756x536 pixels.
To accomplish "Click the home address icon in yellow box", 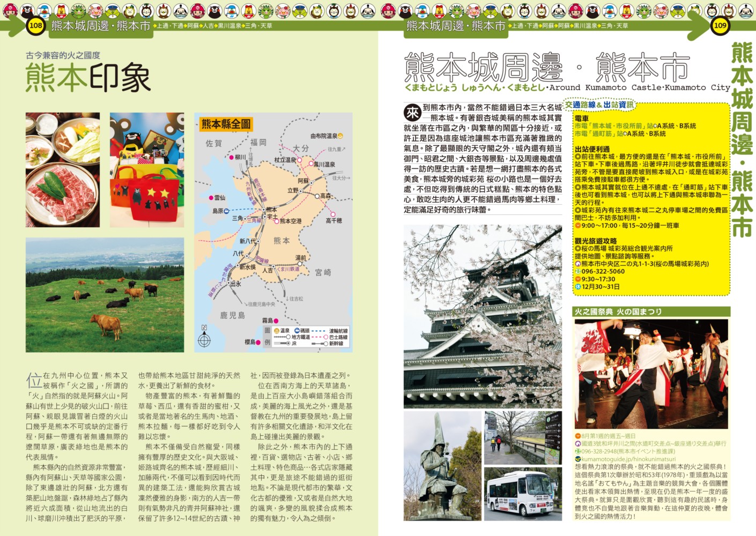I will click(578, 264).
